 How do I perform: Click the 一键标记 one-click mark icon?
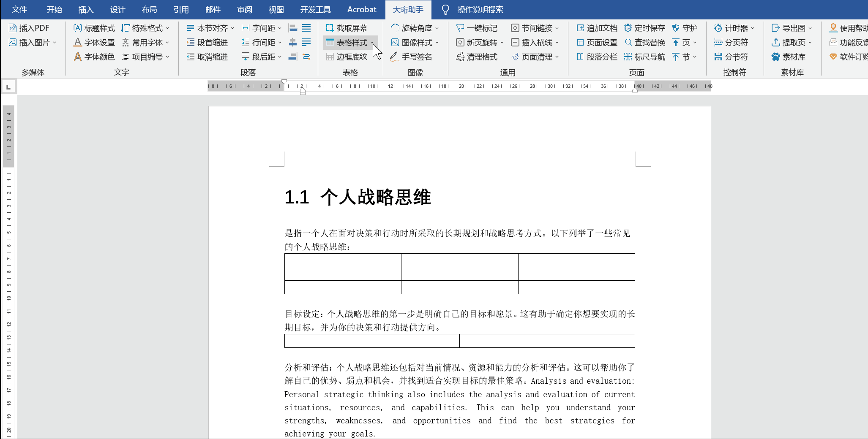point(477,28)
